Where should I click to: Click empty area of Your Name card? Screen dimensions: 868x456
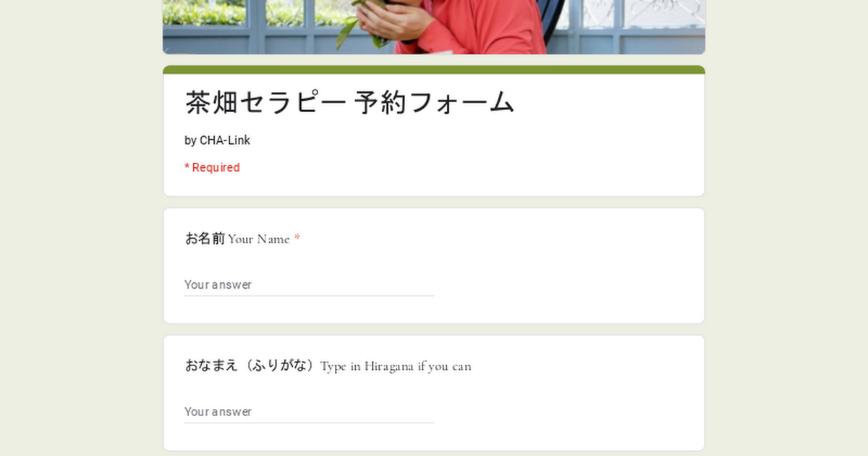pos(571,275)
